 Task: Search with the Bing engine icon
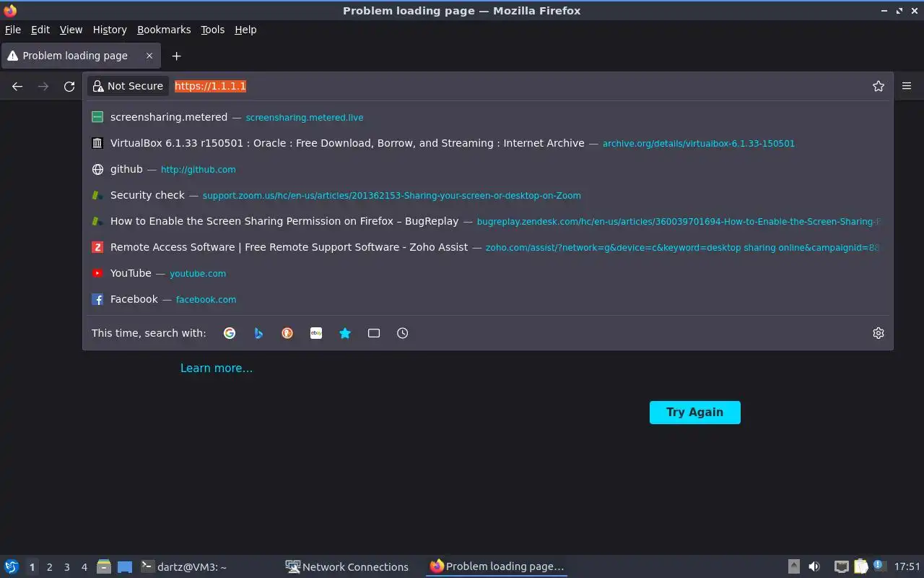tap(258, 333)
